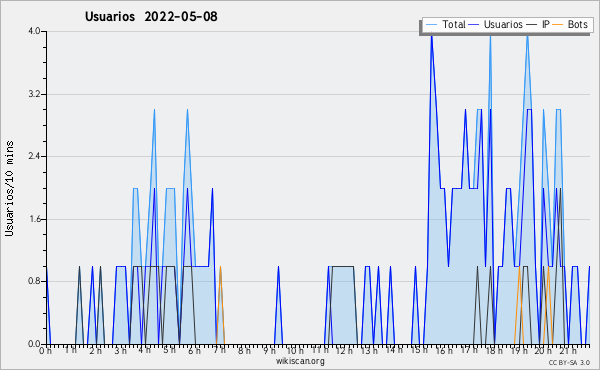
Task: Click the '0 h' x-axis label
Action: (45, 351)
